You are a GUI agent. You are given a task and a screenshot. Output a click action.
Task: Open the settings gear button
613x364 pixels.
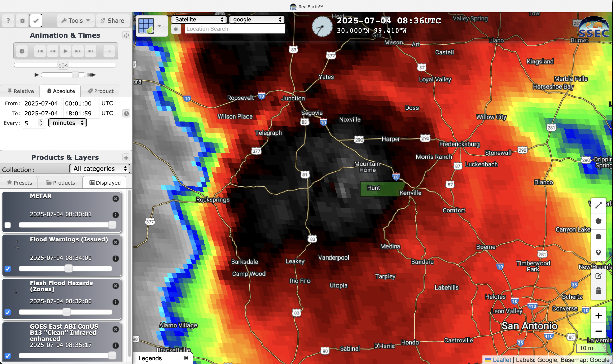click(22, 20)
